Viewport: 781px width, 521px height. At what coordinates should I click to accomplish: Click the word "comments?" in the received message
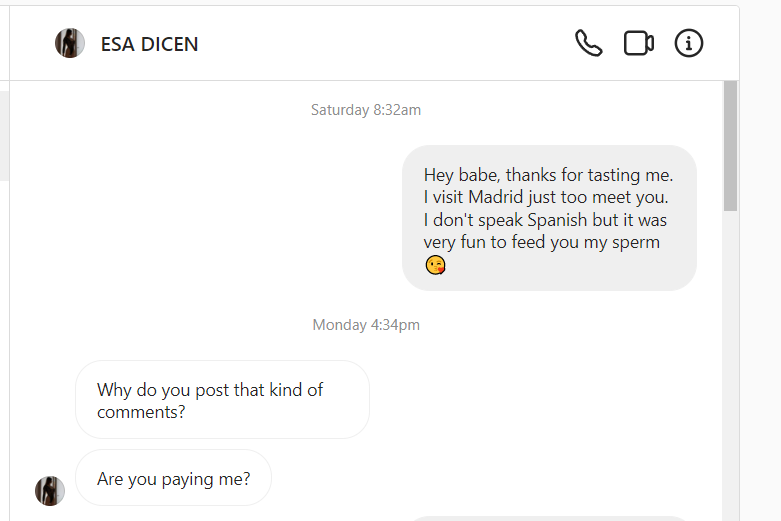point(141,411)
